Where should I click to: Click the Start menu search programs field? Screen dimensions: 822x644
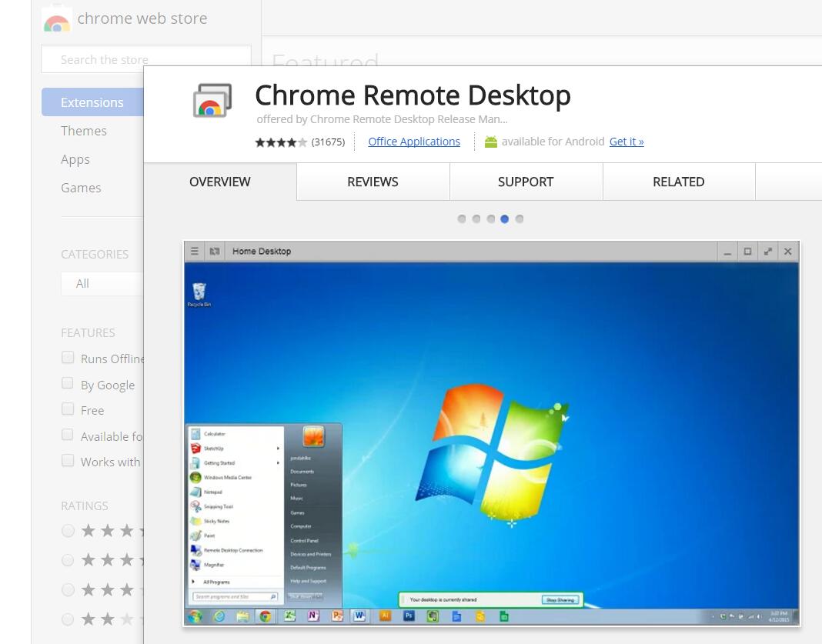tap(236, 597)
